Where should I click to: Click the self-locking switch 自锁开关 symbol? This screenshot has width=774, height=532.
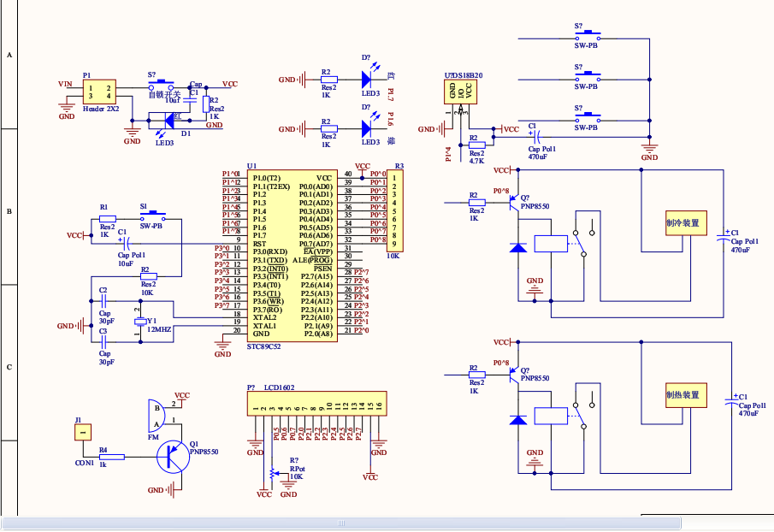(161, 86)
